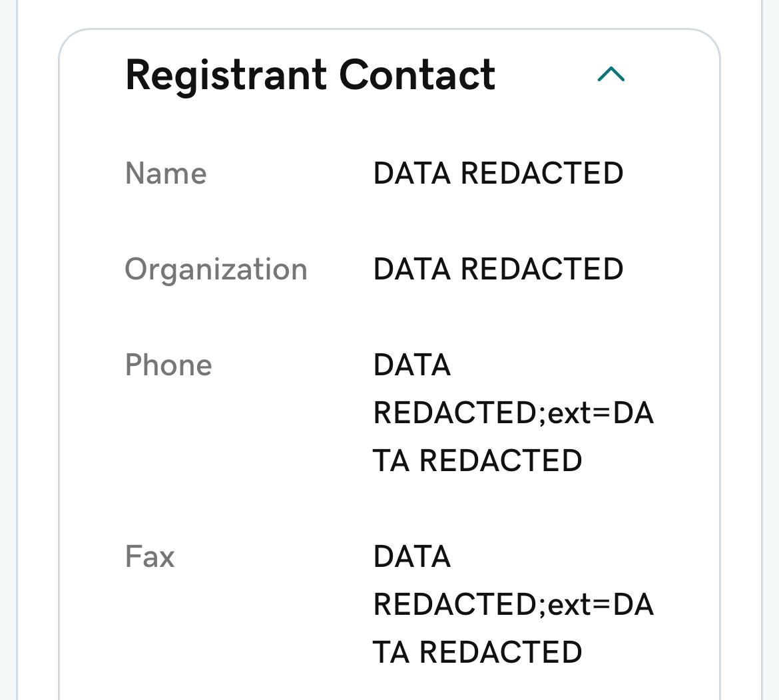779x700 pixels.
Task: Click the Fax field label
Action: coord(150,556)
